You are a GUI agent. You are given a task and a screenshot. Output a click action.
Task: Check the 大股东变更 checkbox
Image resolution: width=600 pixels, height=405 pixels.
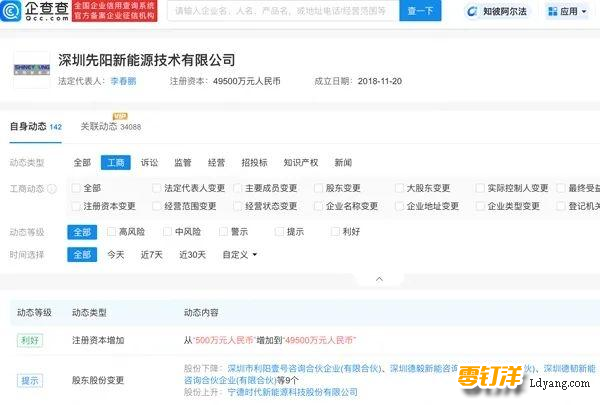click(x=399, y=188)
